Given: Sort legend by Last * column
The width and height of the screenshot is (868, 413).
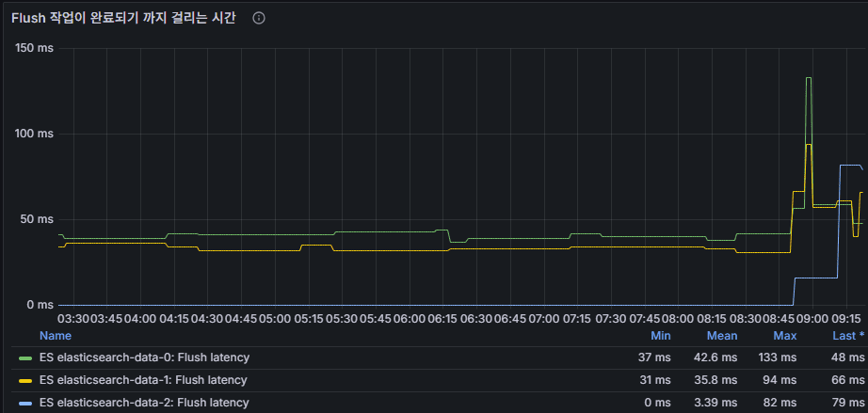Looking at the screenshot, I should [x=847, y=336].
